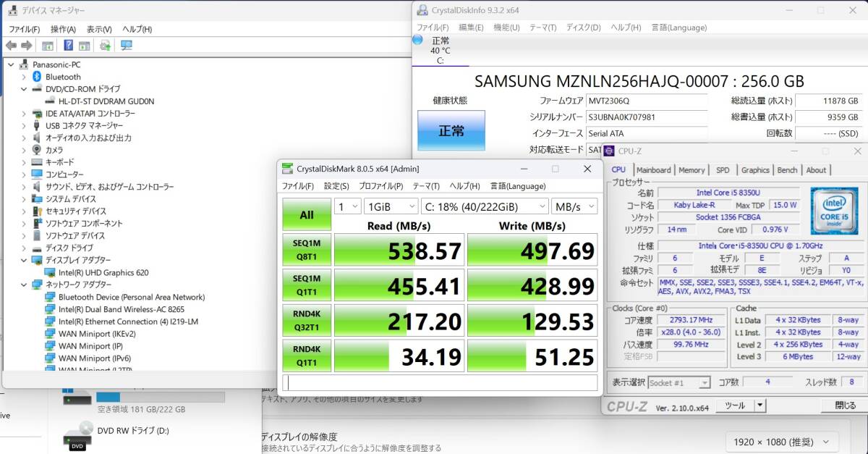Run the SEQ1M Q8T1 benchmark
The height and width of the screenshot is (454, 868).
pyautogui.click(x=307, y=248)
